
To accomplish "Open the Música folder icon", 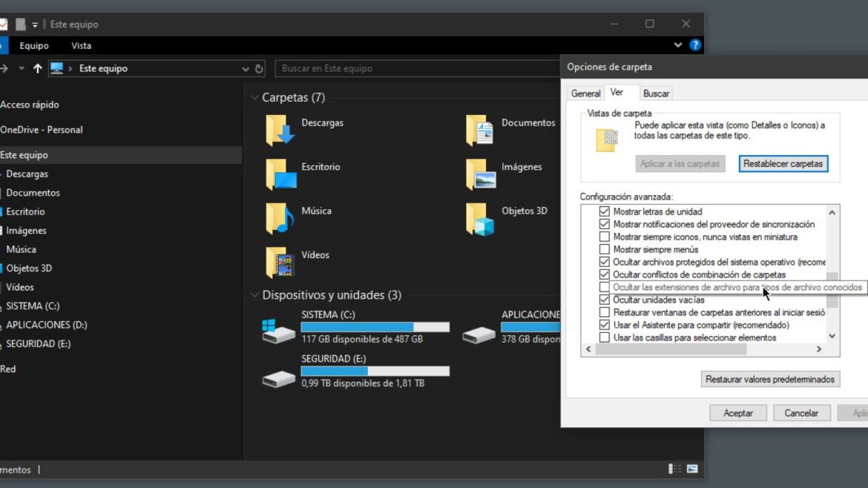I will [x=280, y=218].
